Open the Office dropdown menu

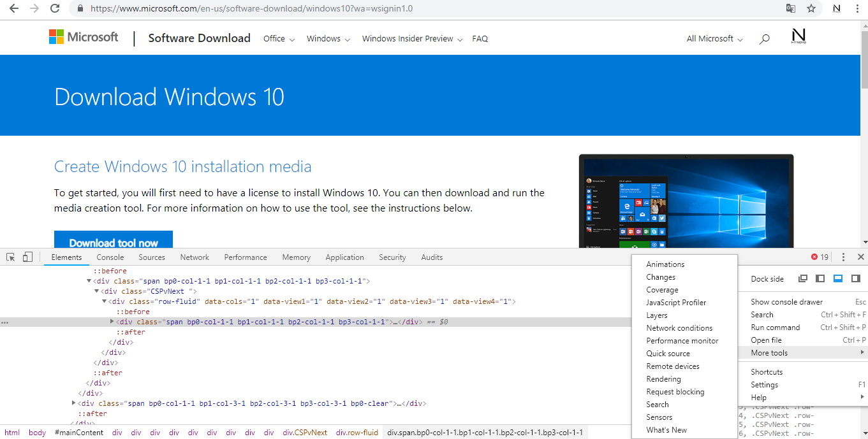(x=279, y=39)
